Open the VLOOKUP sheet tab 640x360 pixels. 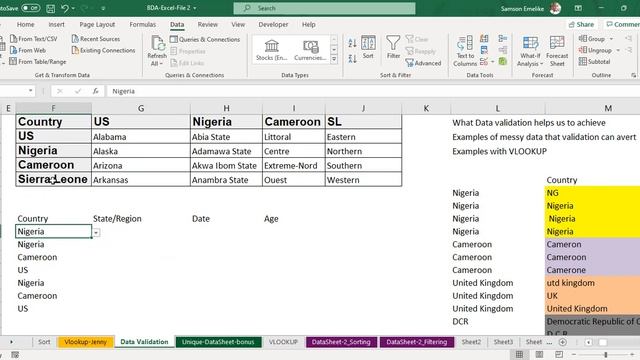point(283,342)
